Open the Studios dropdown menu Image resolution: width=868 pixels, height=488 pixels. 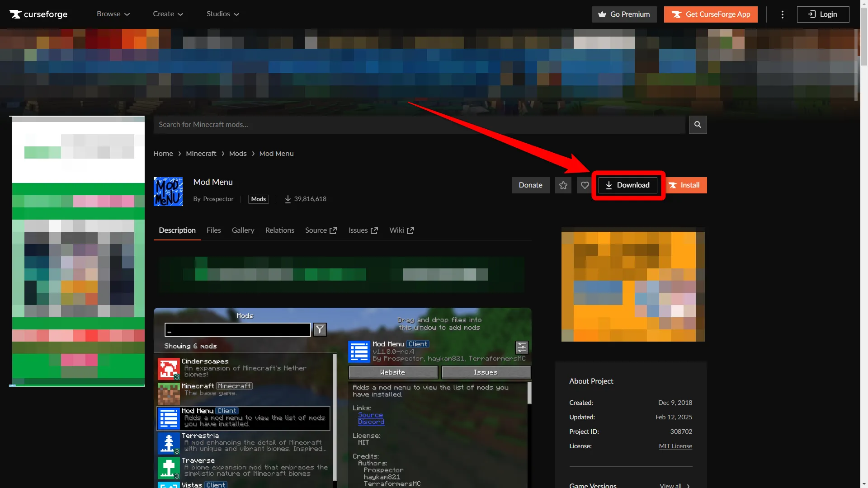[223, 14]
